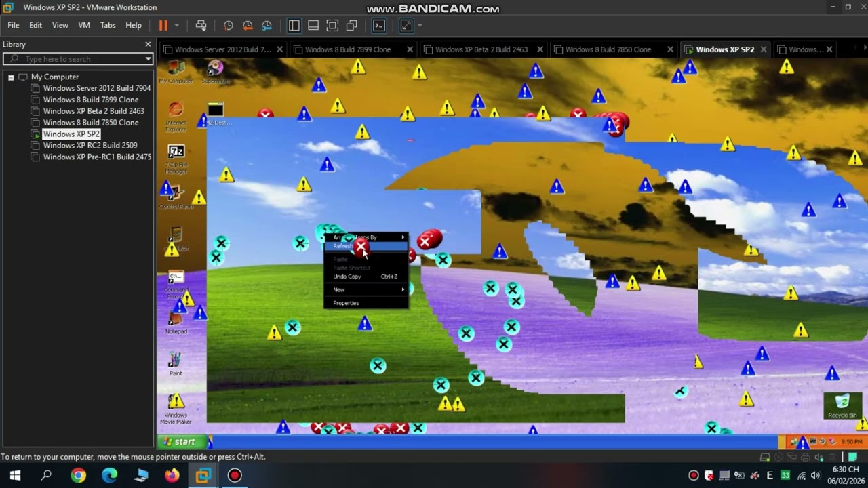
Task: Open Microsoft Edge from the taskbar
Action: [x=110, y=475]
